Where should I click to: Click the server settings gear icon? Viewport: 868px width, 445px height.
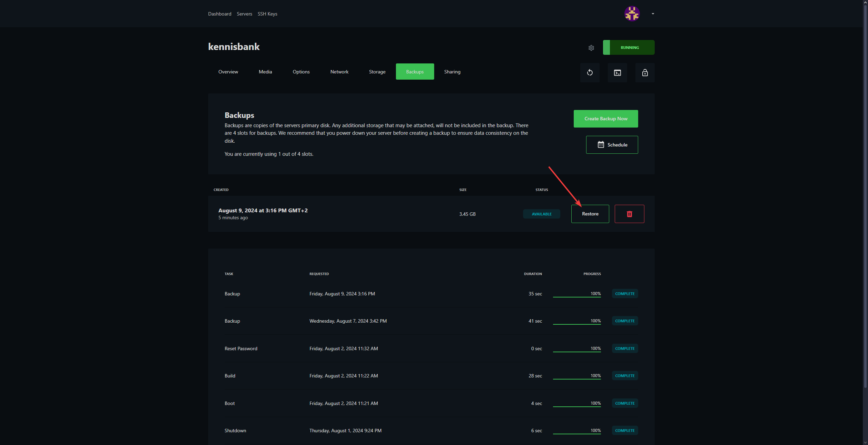[591, 48]
